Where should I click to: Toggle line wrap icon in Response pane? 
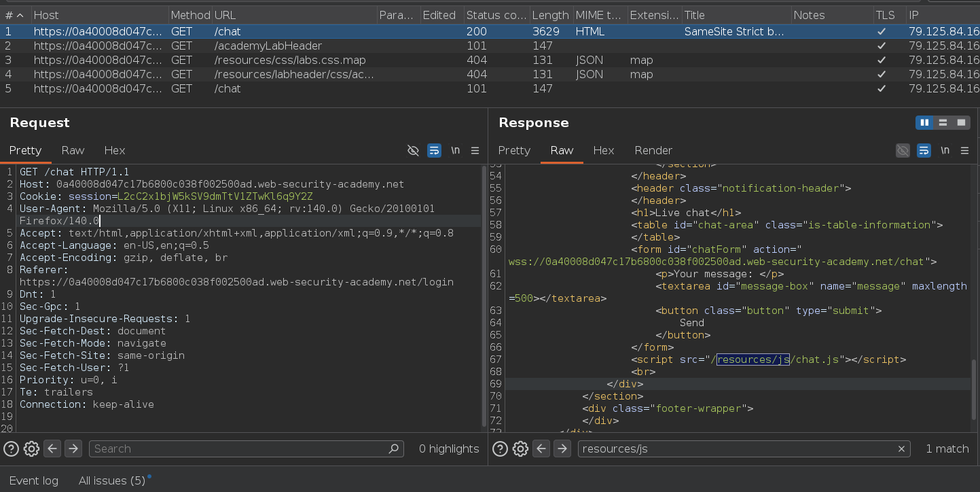click(x=924, y=151)
